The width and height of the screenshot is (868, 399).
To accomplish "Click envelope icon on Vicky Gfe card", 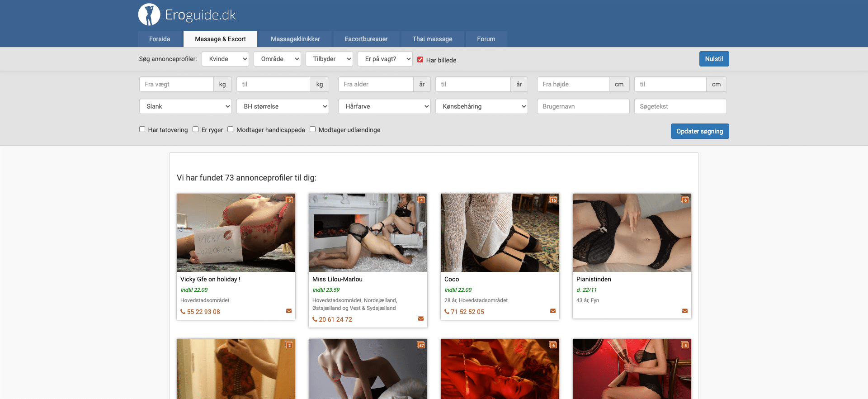I will coord(289,311).
